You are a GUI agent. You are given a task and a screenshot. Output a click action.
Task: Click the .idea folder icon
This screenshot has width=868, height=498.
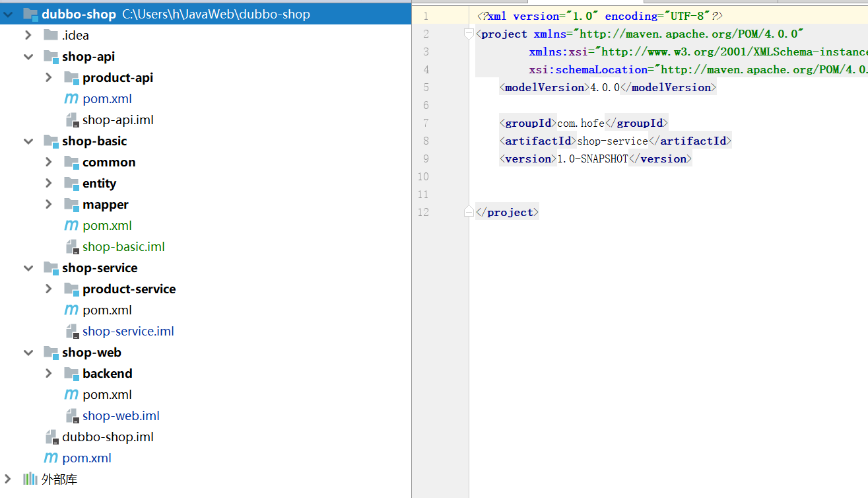[51, 35]
